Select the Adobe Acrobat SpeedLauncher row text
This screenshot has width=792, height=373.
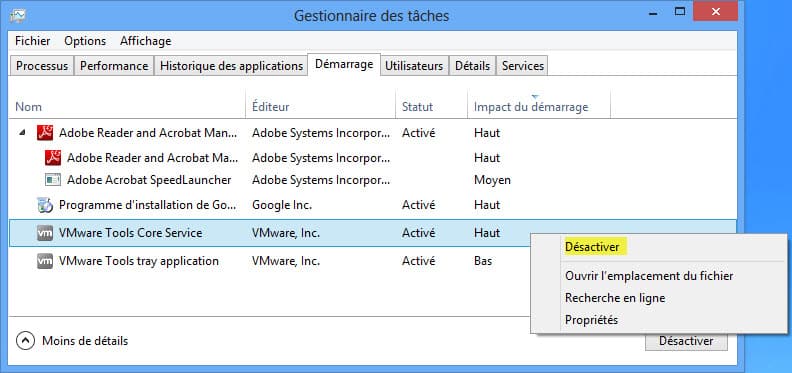149,180
